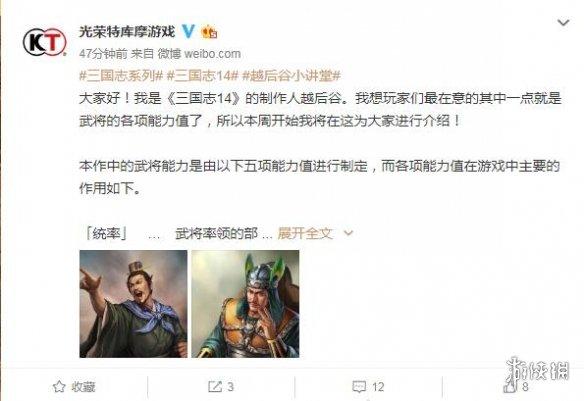Click the comment count 12
The image size is (584, 401).
[x=378, y=387]
